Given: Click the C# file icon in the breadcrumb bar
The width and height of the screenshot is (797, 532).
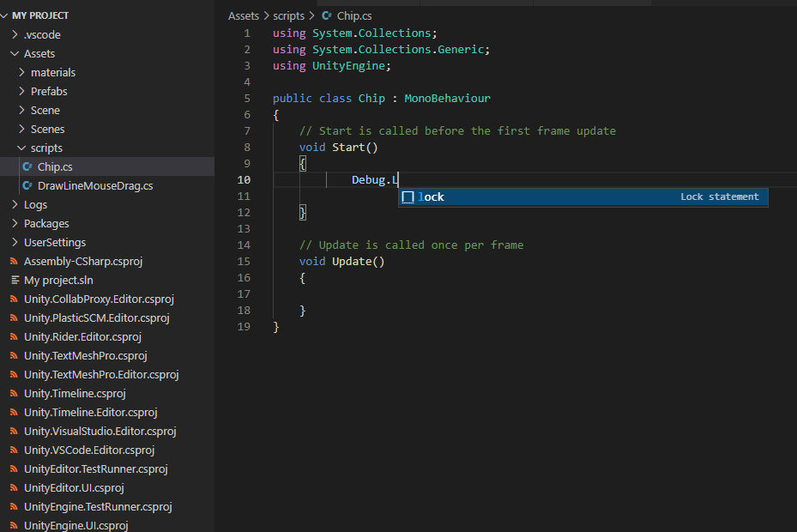Looking at the screenshot, I should 325,15.
